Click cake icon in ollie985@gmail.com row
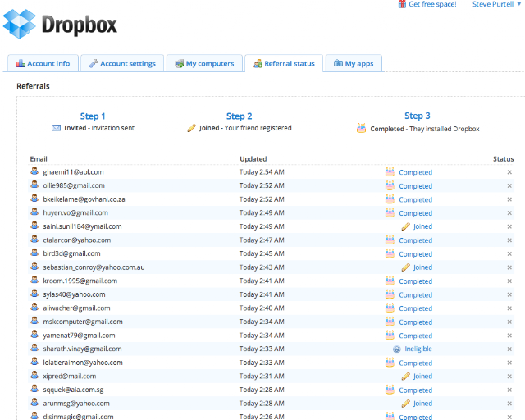This screenshot has width=525, height=420. click(390, 185)
